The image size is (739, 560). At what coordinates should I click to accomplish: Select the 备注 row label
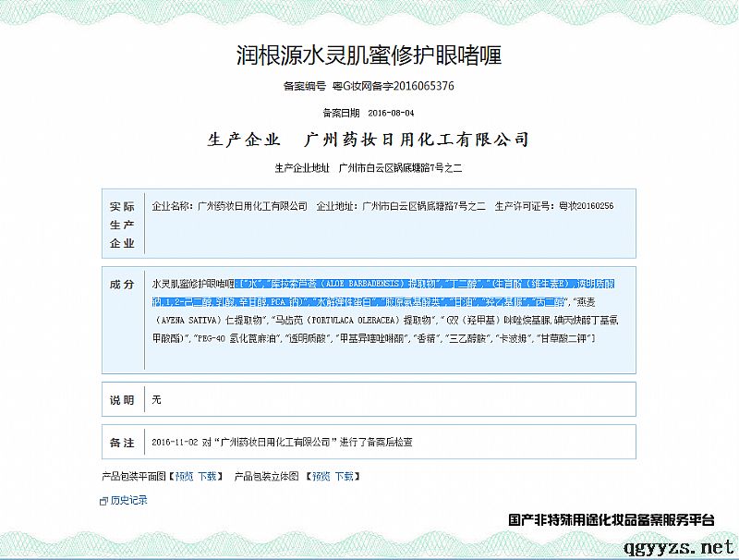click(122, 443)
